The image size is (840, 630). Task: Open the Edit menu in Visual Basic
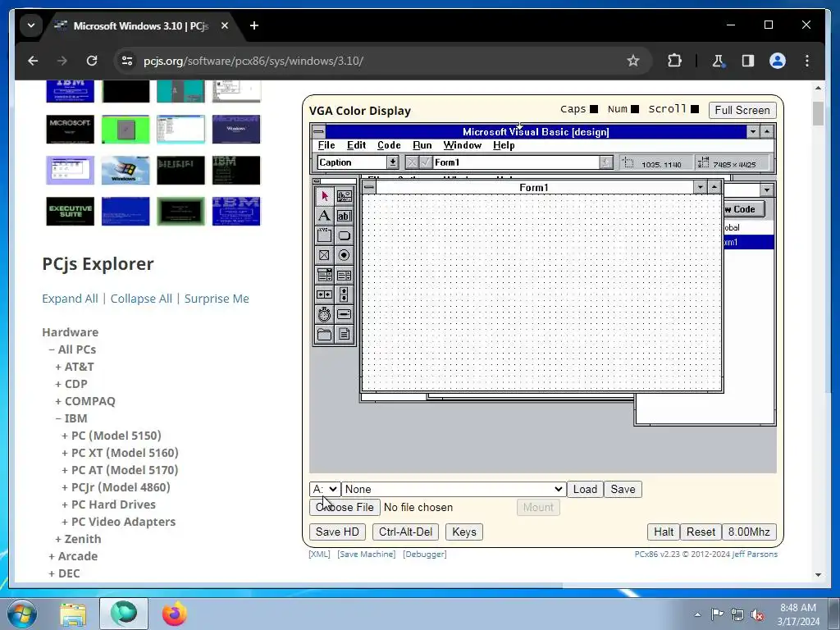point(356,145)
